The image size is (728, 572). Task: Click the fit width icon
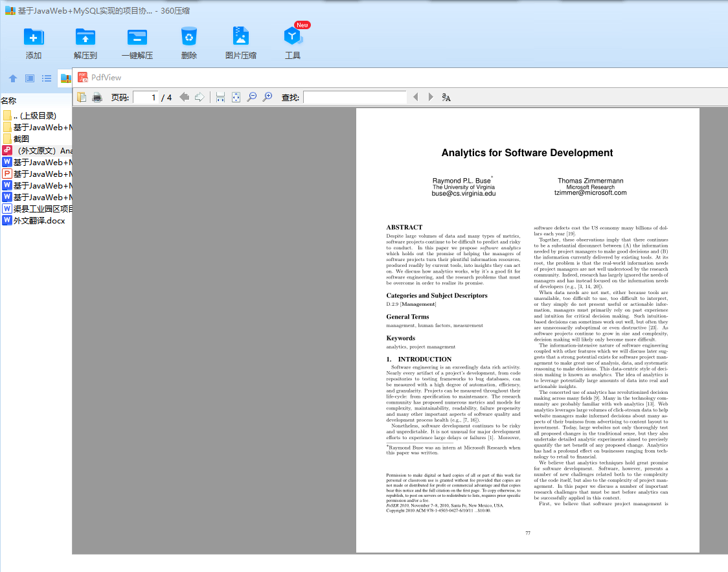(220, 97)
